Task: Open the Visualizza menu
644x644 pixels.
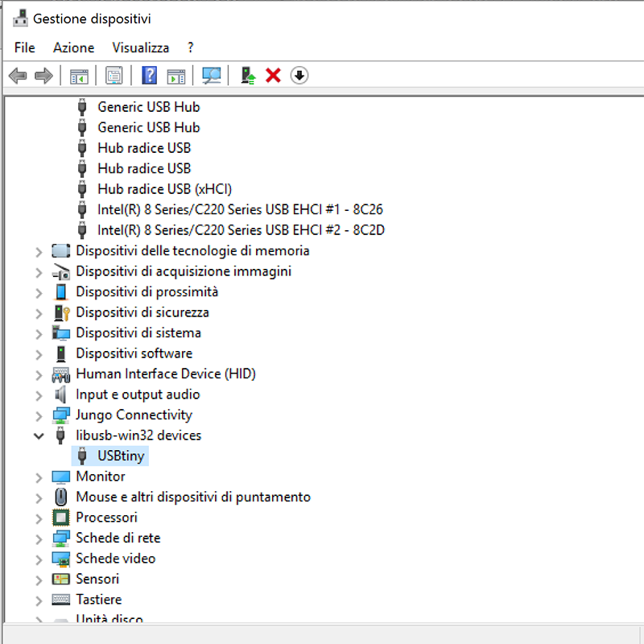Action: pyautogui.click(x=140, y=47)
